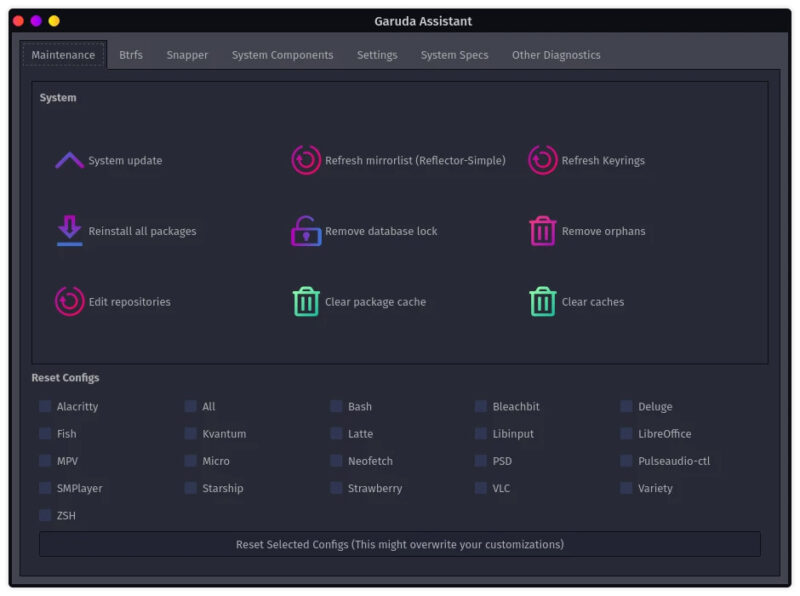Go to the System Specs tab
800x596 pixels.
click(454, 55)
